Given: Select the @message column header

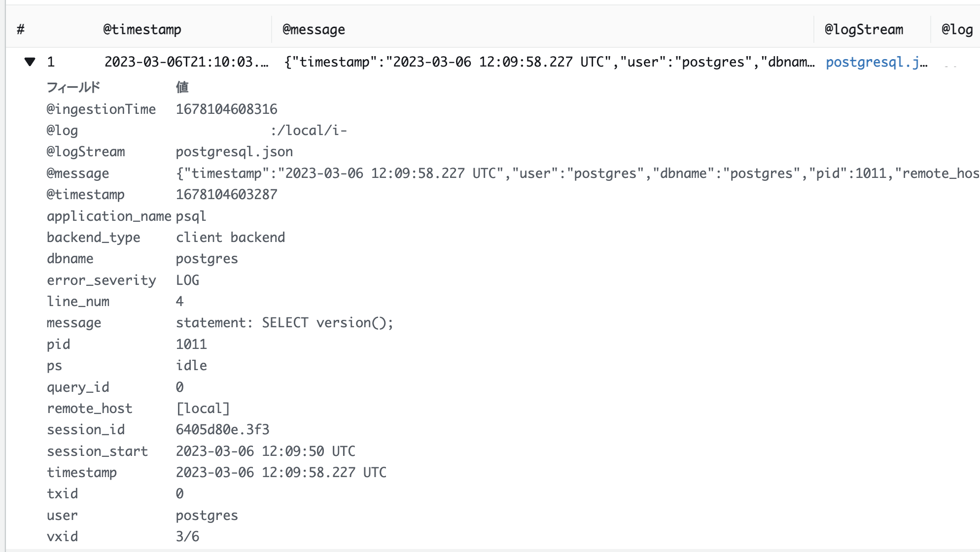Looking at the screenshot, I should pyautogui.click(x=314, y=29).
